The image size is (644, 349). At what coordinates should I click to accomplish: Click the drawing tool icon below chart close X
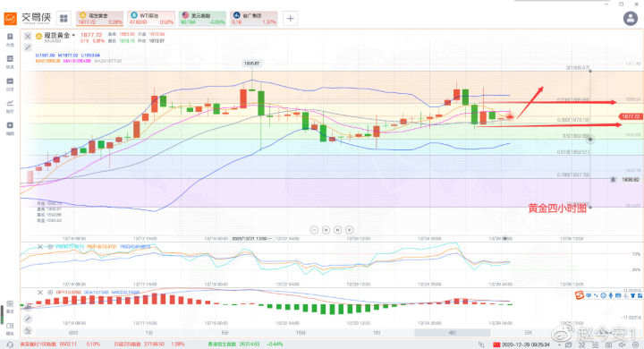click(x=28, y=47)
